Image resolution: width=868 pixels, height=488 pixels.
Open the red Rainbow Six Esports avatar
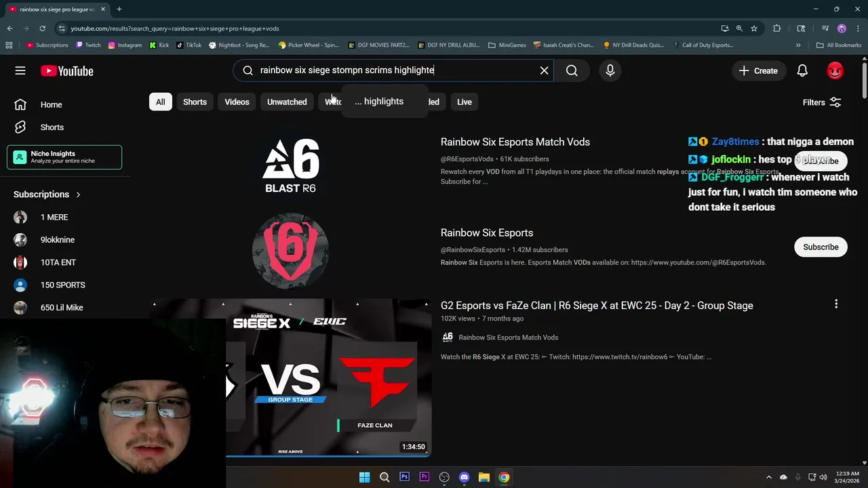pyautogui.click(x=290, y=250)
